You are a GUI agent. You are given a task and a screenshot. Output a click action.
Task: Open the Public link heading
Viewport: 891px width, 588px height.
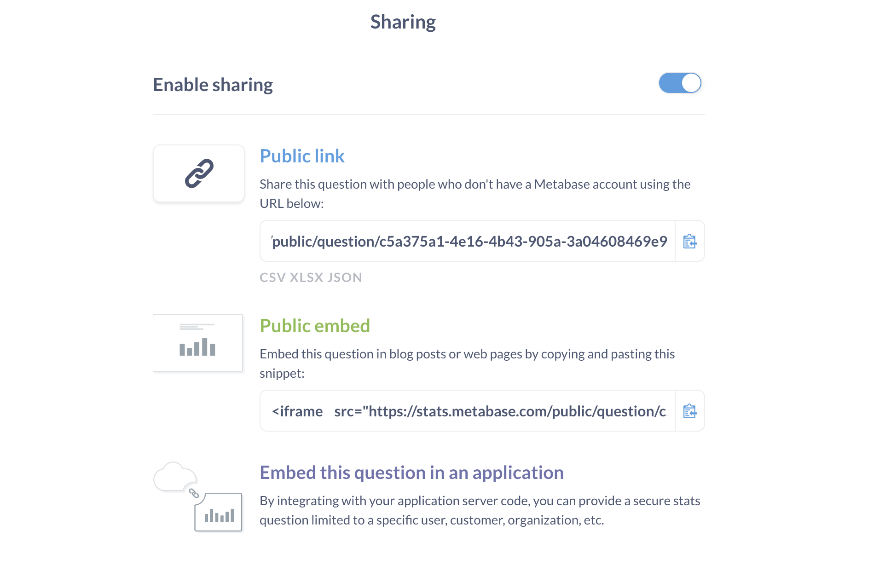click(302, 156)
